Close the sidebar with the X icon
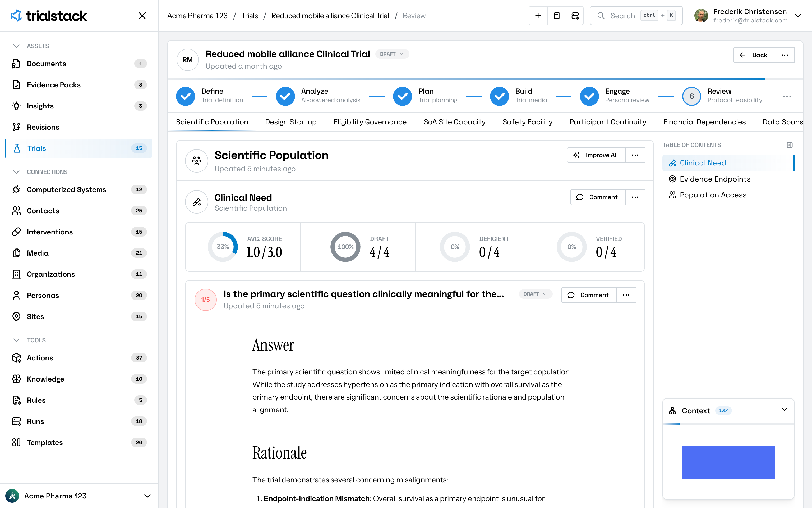The height and width of the screenshot is (508, 812). (142, 16)
